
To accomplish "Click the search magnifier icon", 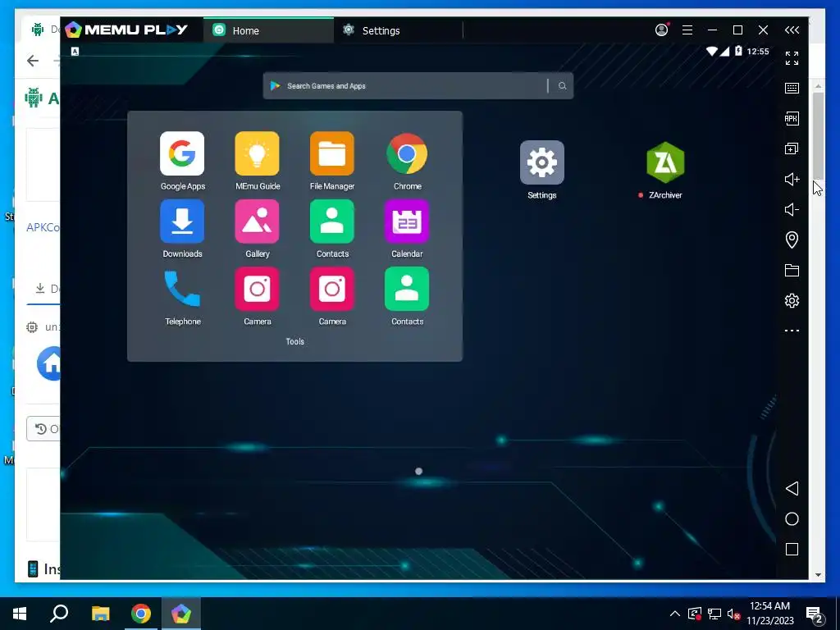I will tap(562, 85).
